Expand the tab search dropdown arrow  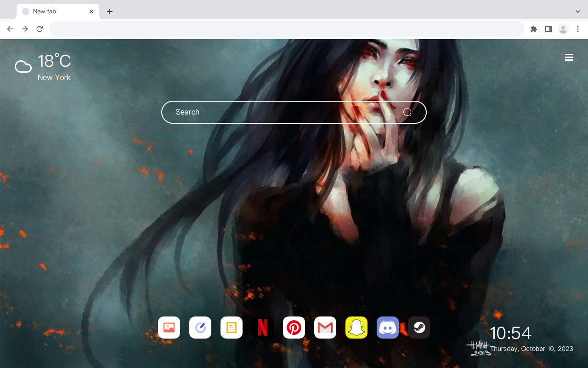tap(578, 11)
